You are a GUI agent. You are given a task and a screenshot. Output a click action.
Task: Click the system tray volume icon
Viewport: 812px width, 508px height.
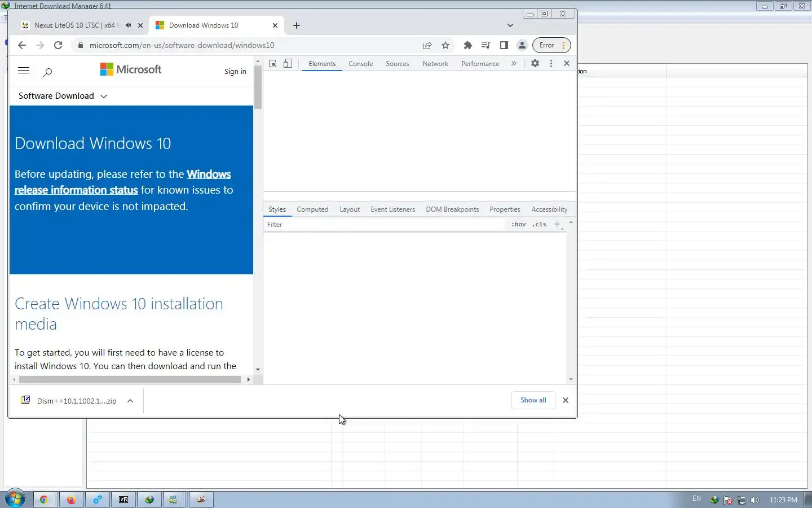tap(755, 500)
